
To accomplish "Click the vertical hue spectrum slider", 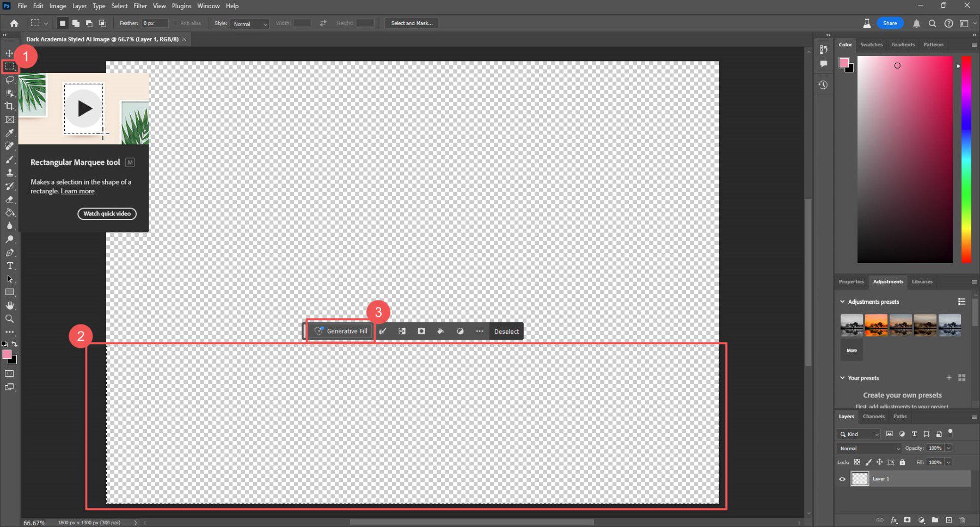I will click(x=966, y=159).
